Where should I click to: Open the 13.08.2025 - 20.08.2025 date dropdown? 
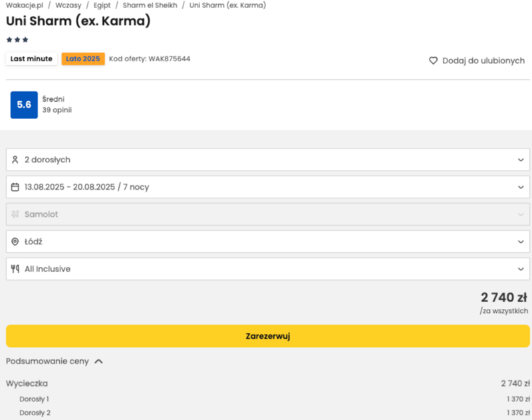(268, 187)
